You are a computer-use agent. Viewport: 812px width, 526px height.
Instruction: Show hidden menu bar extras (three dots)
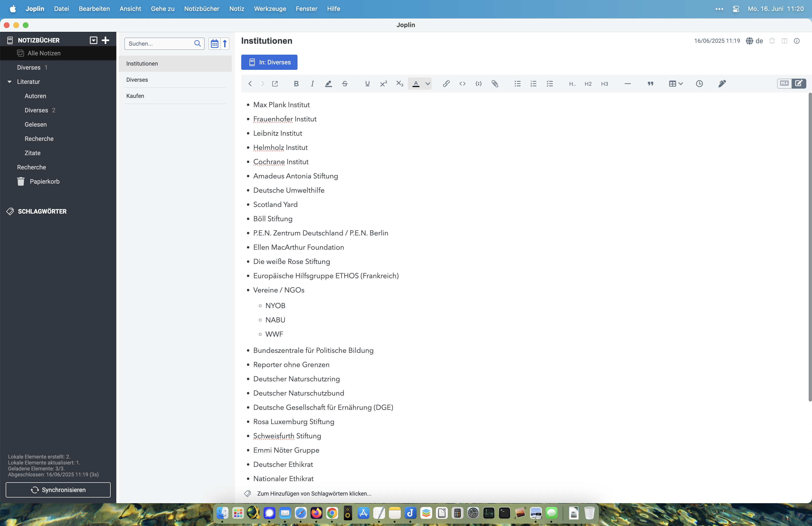(719, 9)
